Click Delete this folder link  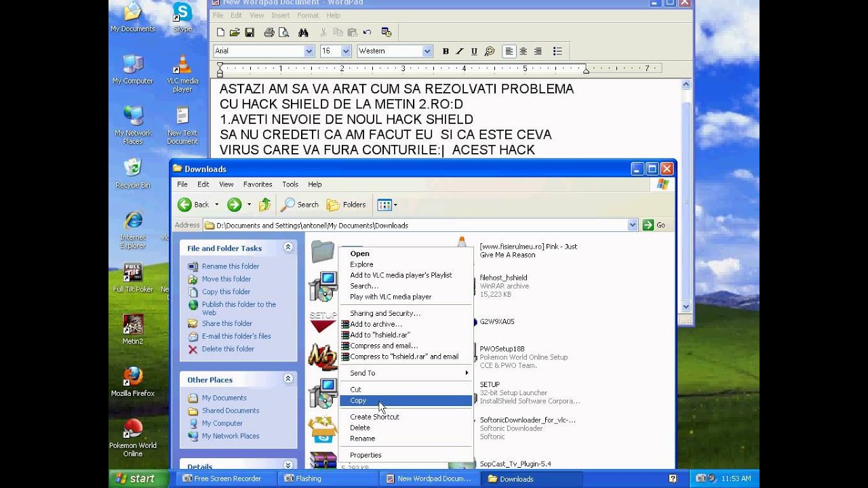coord(228,349)
